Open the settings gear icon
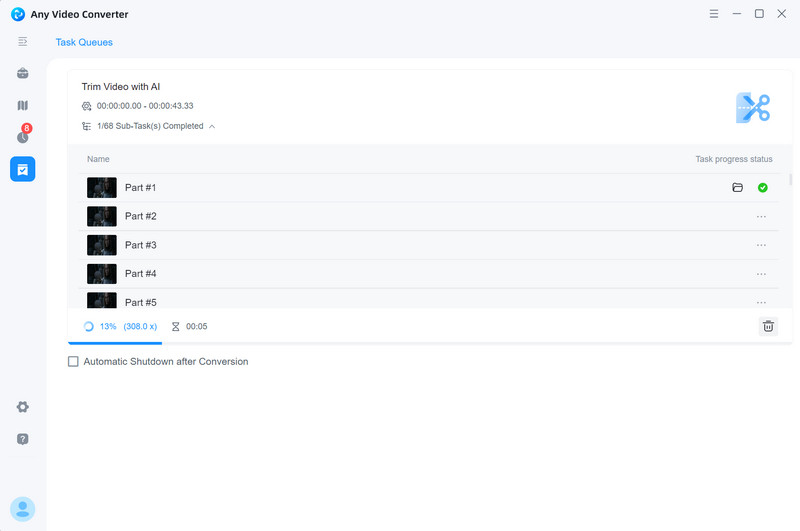The image size is (800, 531). tap(22, 407)
